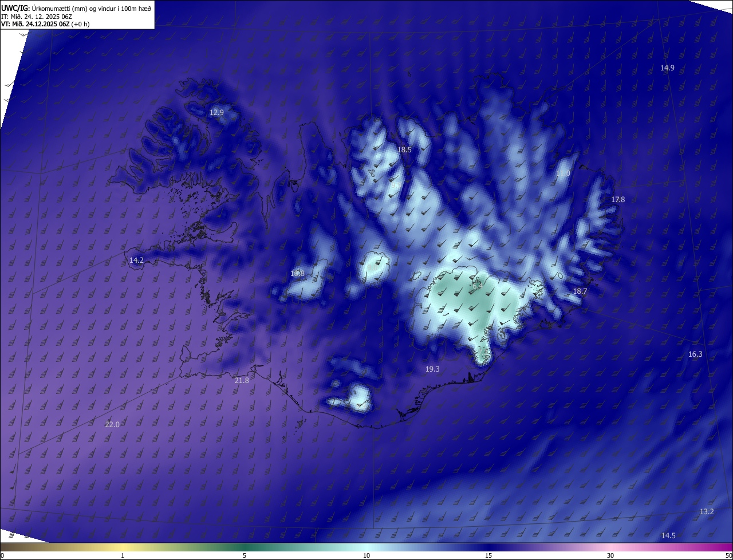The width and height of the screenshot is (733, 560).
Task: Click the color scale tick labeled 5
Action: click(245, 555)
